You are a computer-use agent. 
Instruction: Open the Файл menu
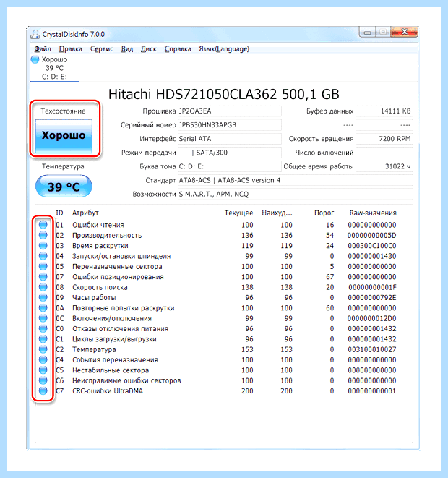pyautogui.click(x=43, y=48)
